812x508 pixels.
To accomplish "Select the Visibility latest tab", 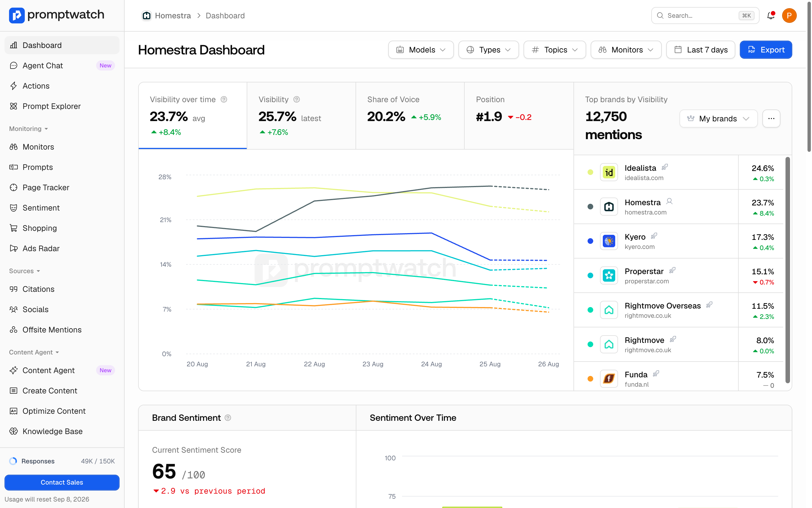I will (301, 116).
